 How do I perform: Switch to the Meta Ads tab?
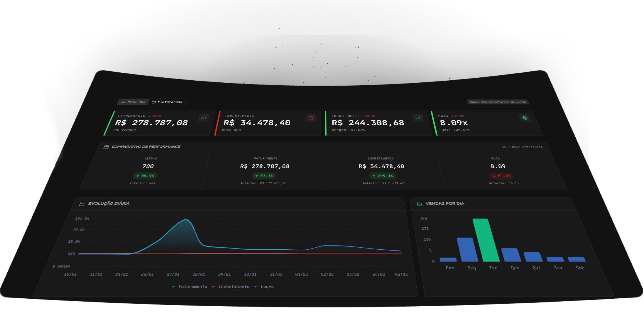(133, 102)
